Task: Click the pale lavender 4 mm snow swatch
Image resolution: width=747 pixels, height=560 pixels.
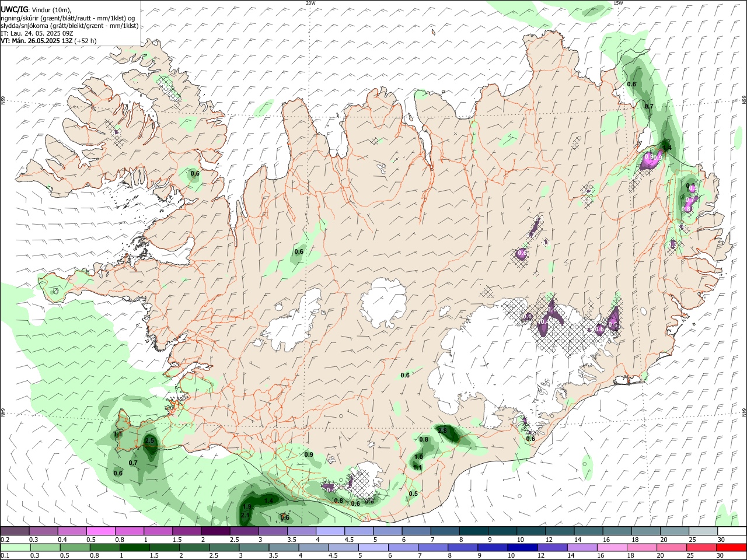Action: [x=330, y=531]
